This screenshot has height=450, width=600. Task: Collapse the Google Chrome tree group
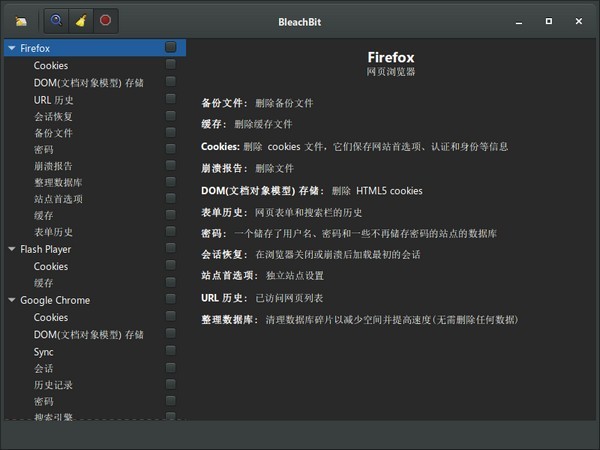coord(12,300)
